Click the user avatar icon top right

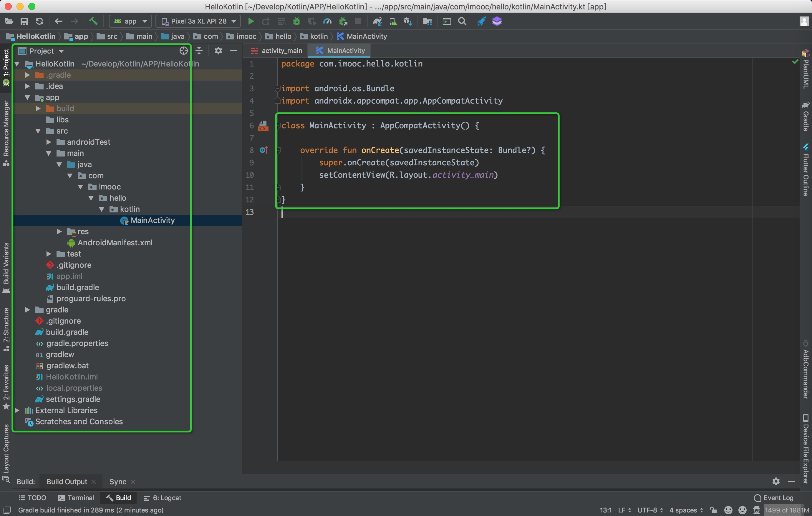(804, 21)
